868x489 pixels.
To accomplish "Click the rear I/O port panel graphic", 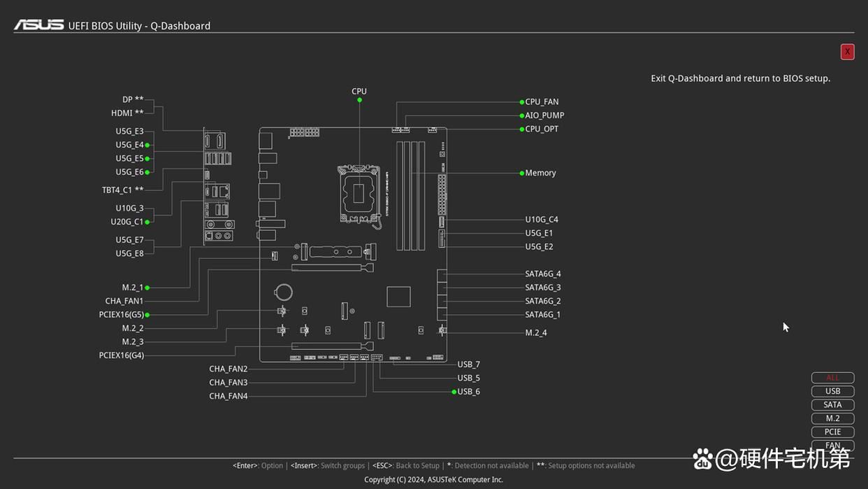I will click(x=218, y=187).
